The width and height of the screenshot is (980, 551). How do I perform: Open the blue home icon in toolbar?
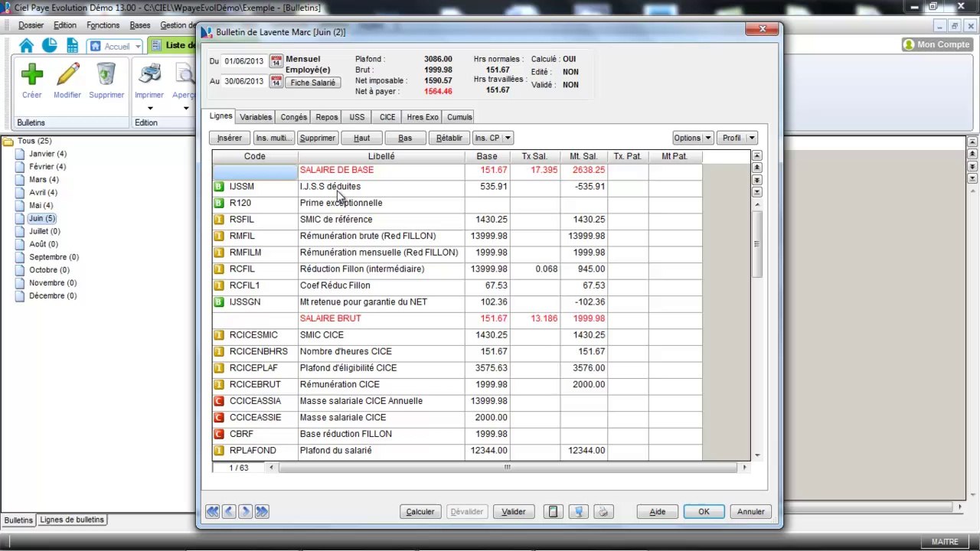(x=27, y=45)
